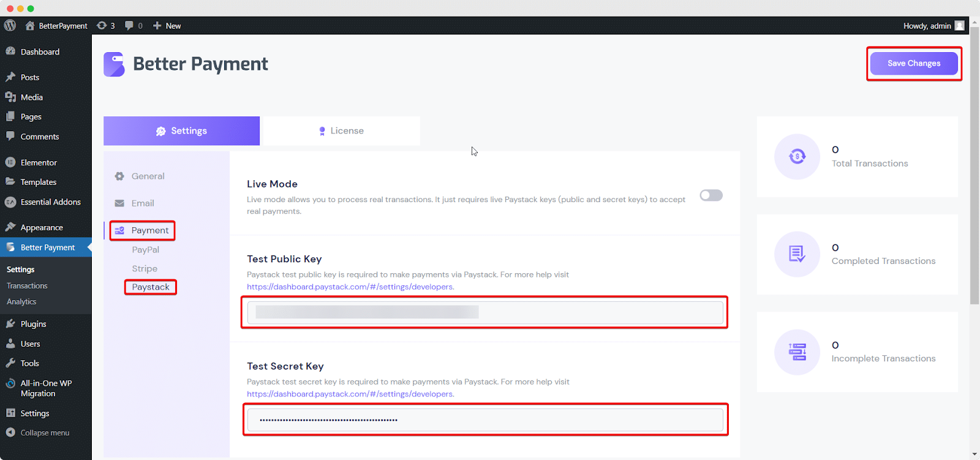
Task: Click the Incomplete Transactions icon
Action: tap(797, 352)
